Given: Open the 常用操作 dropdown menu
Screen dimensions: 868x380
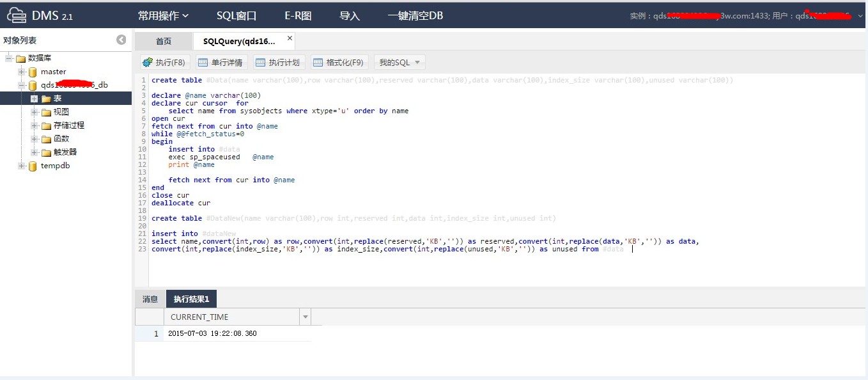Looking at the screenshot, I should click(x=164, y=15).
